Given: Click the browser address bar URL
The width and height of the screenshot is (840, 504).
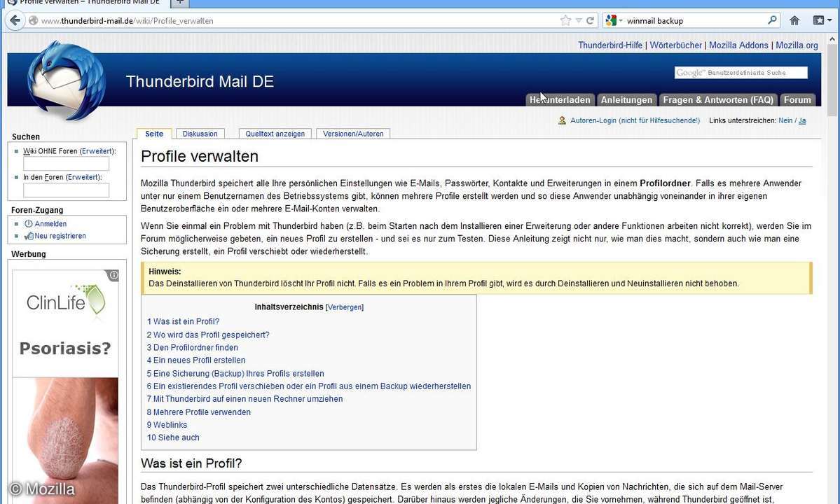Looking at the screenshot, I should tap(128, 21).
